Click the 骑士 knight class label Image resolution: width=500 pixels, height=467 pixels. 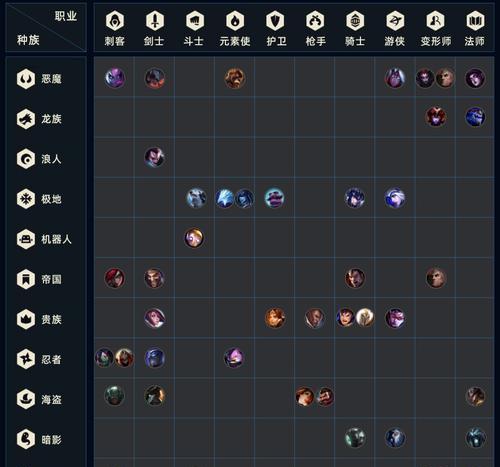coord(355,41)
